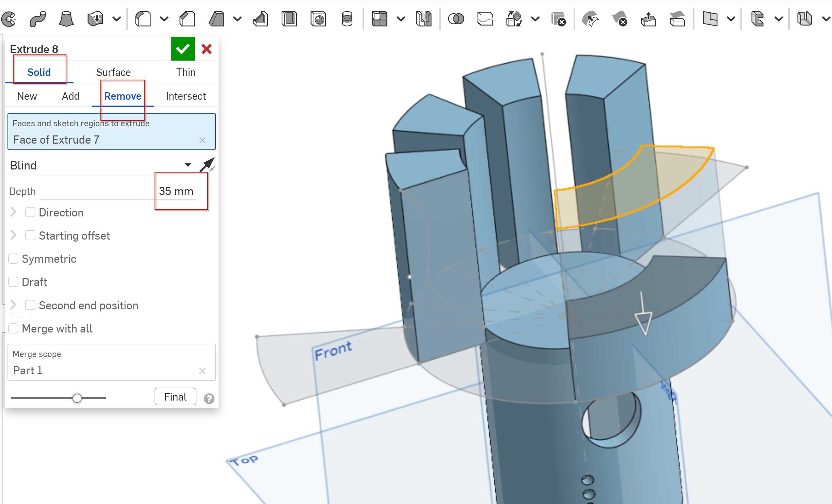Expand the Starting offset options
Viewport: 832px width, 504px height.
[x=13, y=235]
